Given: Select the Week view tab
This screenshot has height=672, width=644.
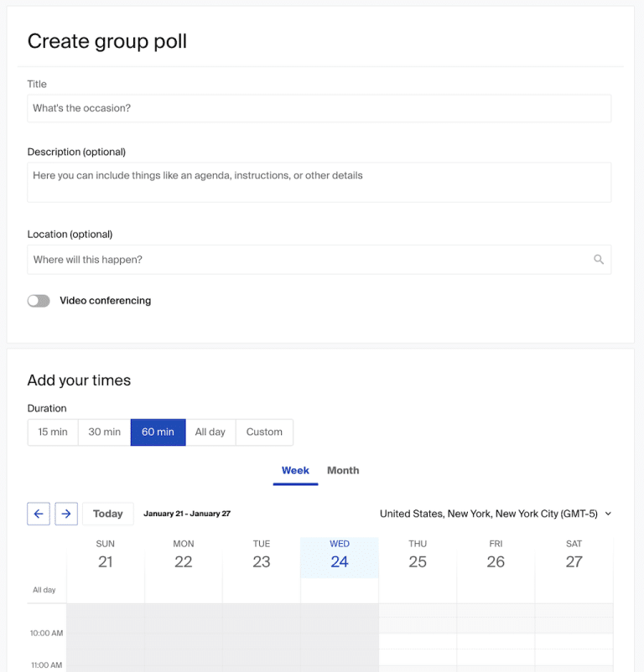Looking at the screenshot, I should pos(295,470).
